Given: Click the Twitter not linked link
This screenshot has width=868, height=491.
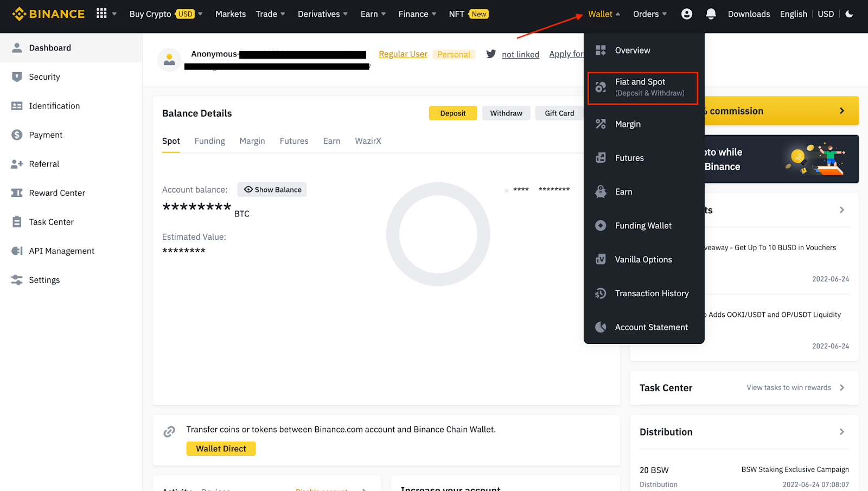Looking at the screenshot, I should point(520,54).
